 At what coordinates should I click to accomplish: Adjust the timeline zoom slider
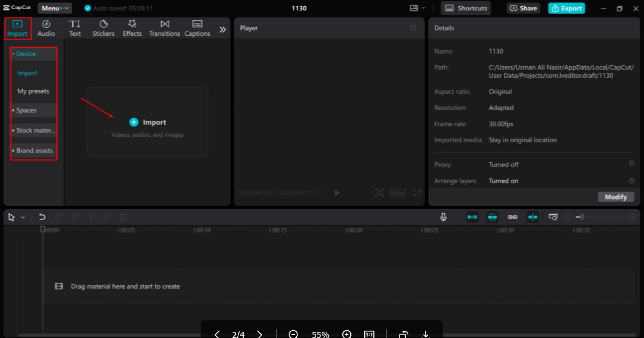point(600,217)
